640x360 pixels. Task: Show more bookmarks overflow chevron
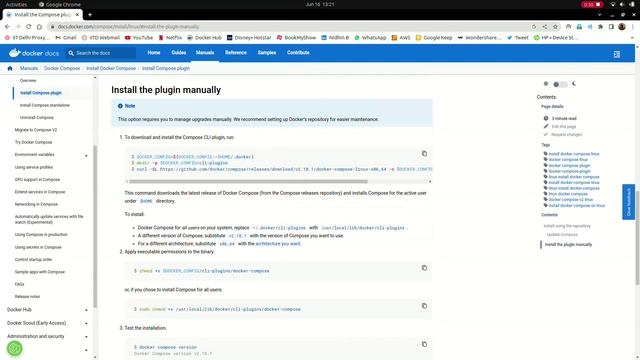[x=632, y=38]
